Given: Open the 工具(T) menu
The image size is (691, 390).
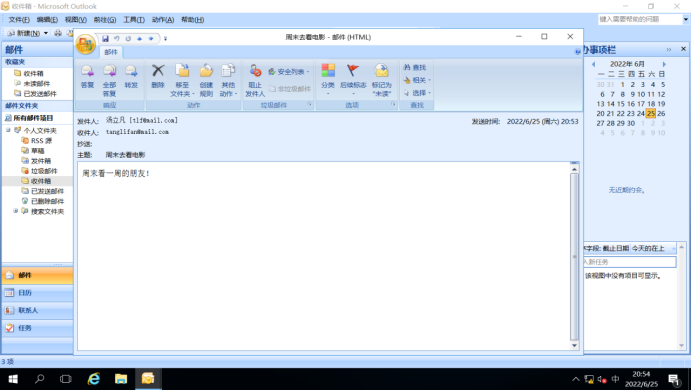Looking at the screenshot, I should [134, 20].
